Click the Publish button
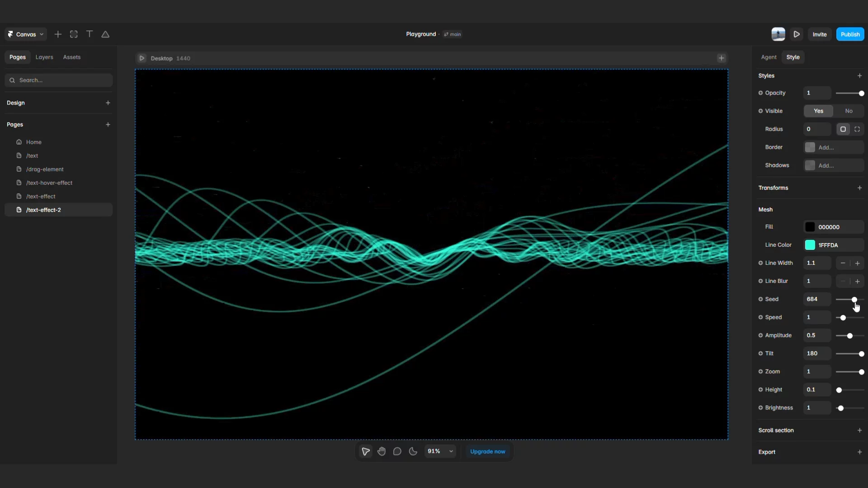Viewport: 868px width, 488px height. tap(850, 34)
